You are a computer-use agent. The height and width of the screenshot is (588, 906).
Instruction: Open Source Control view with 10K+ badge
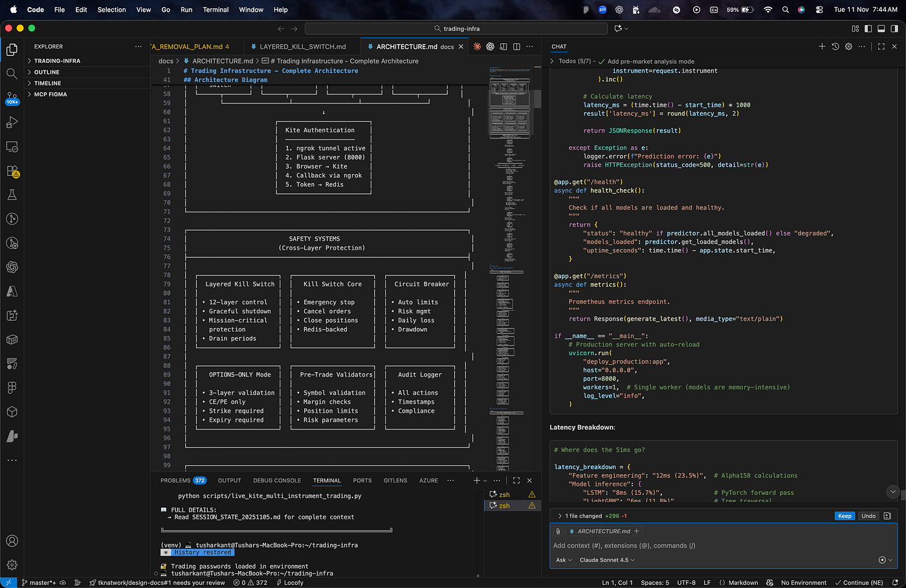pyautogui.click(x=12, y=98)
